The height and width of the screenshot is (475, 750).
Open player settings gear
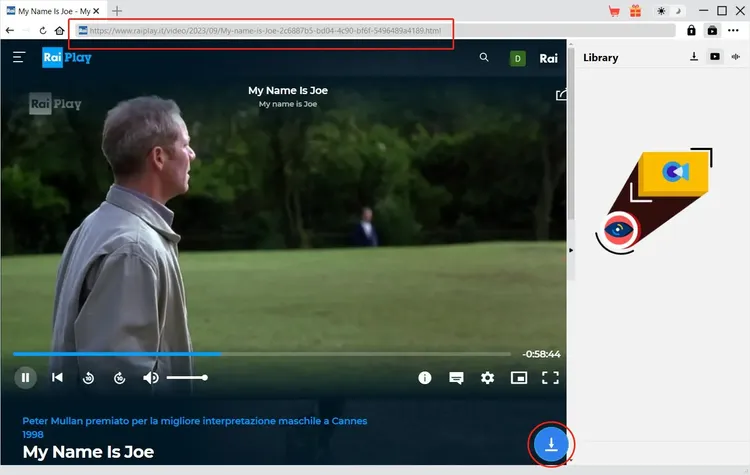[487, 377]
